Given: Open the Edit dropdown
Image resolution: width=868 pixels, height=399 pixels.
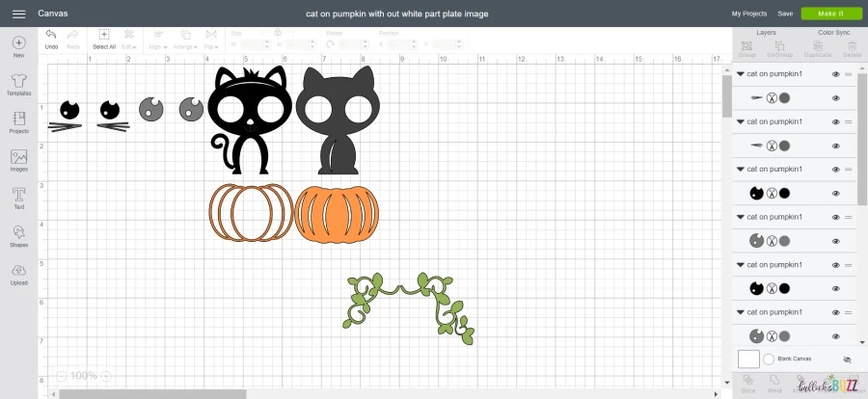Looking at the screenshot, I should click(129, 39).
